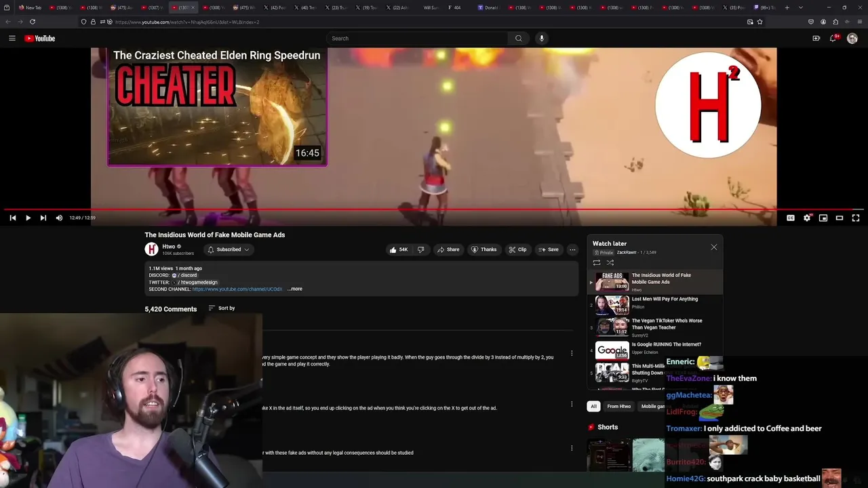Viewport: 868px width, 488px height.
Task: Expand the description with ...more
Action: [295, 289]
